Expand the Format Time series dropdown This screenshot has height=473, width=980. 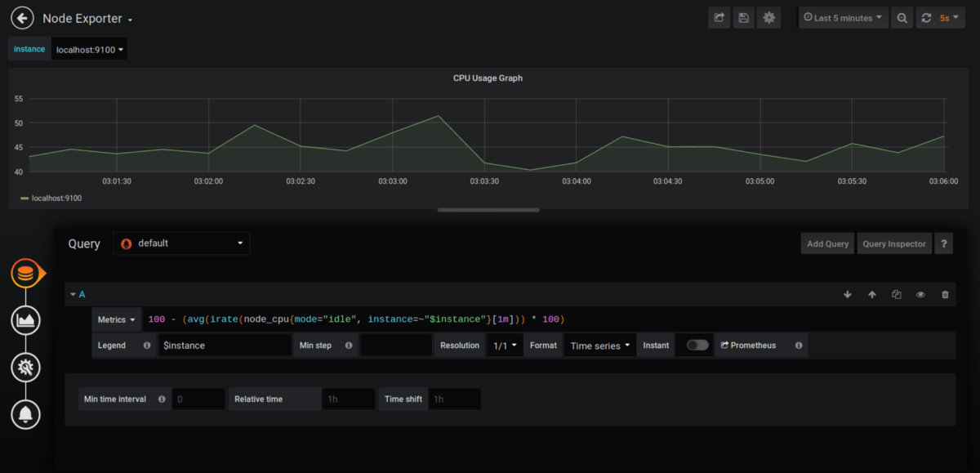pos(600,346)
